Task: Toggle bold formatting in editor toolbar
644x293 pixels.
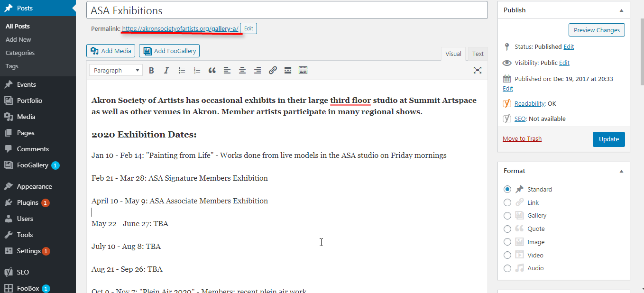Action: point(151,70)
